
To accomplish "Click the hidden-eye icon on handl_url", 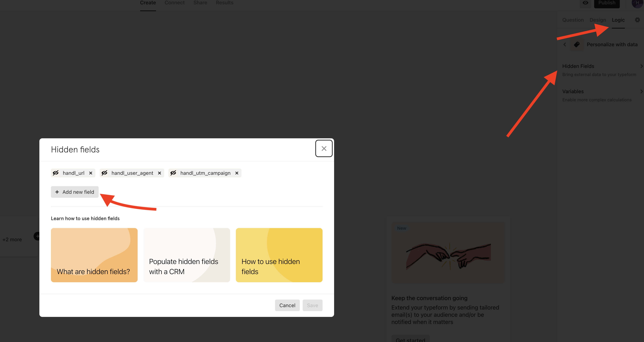I will click(x=56, y=173).
